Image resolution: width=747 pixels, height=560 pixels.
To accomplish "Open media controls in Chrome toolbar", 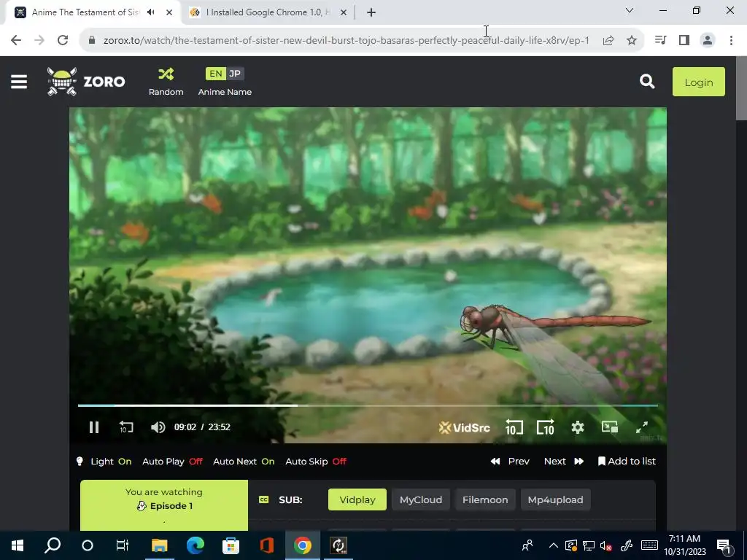I will point(660,41).
